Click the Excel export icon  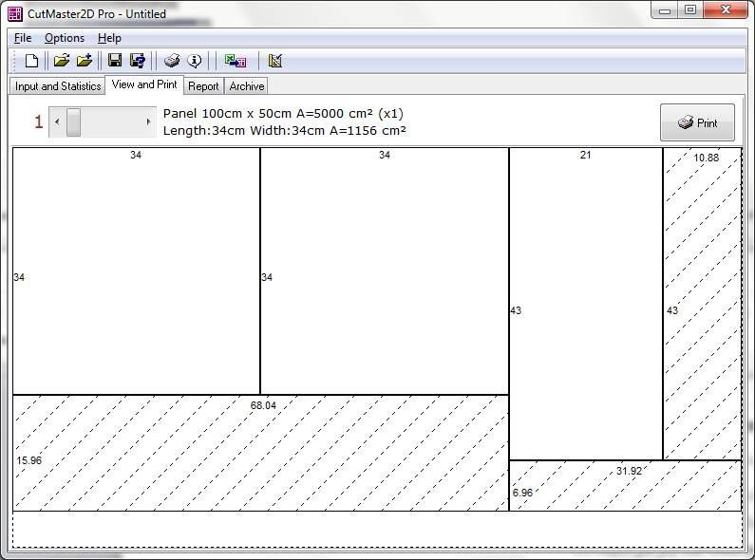click(235, 61)
